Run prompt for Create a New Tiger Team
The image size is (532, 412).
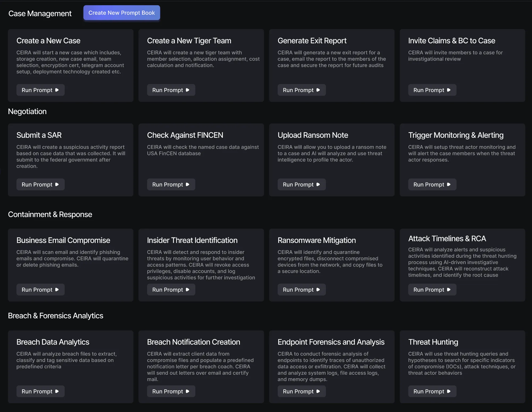click(171, 90)
